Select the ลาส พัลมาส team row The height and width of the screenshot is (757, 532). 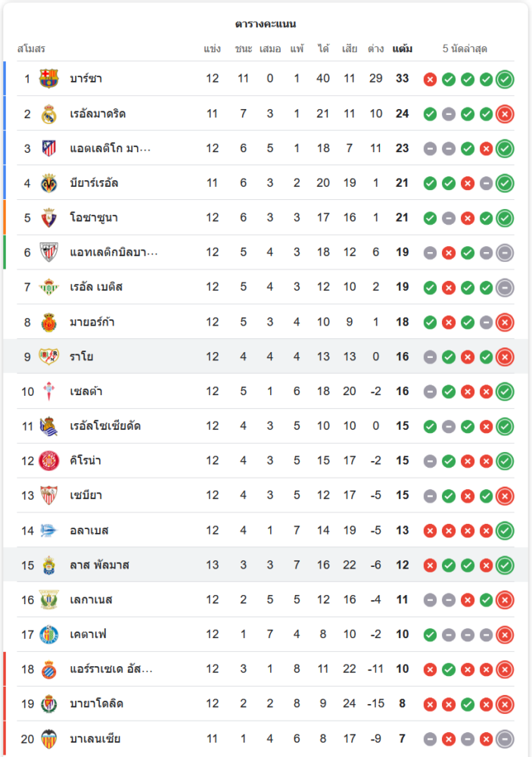266,565
